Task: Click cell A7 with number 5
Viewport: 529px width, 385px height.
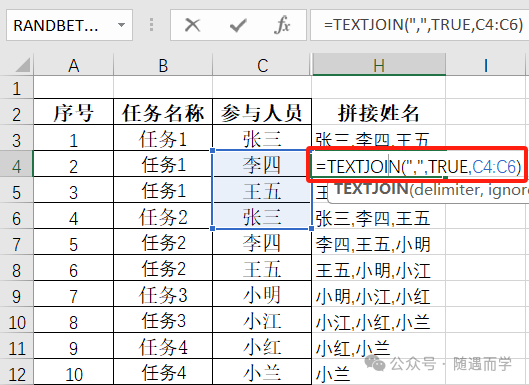Action: pos(74,242)
